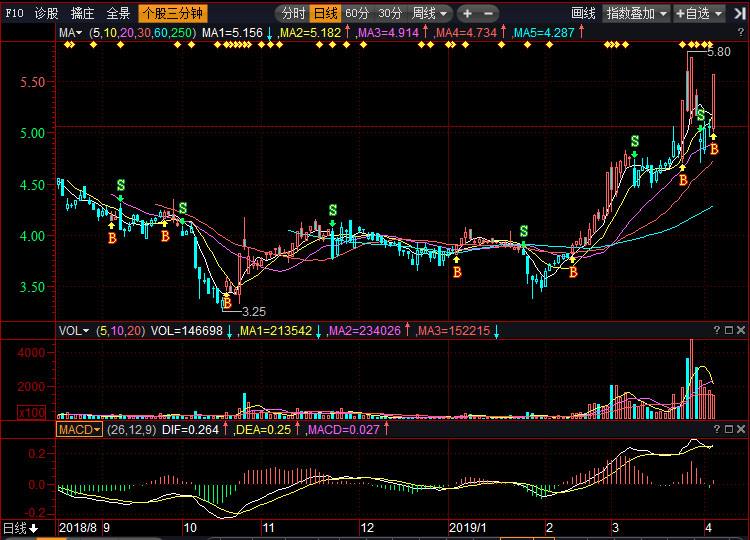Image resolution: width=750 pixels, height=540 pixels.
Task: Expand the 指数叠加 index overlay dropdown
Action: click(636, 13)
